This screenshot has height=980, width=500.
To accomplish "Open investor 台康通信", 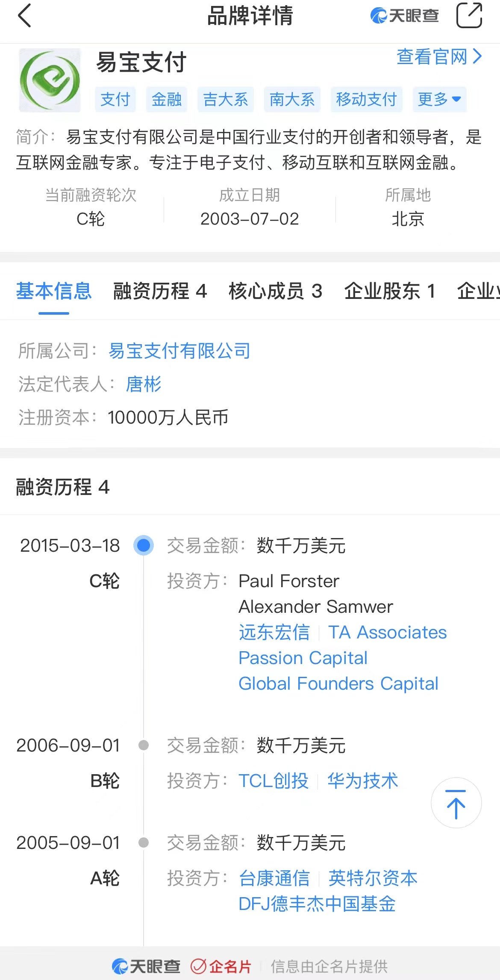I will coord(274,878).
